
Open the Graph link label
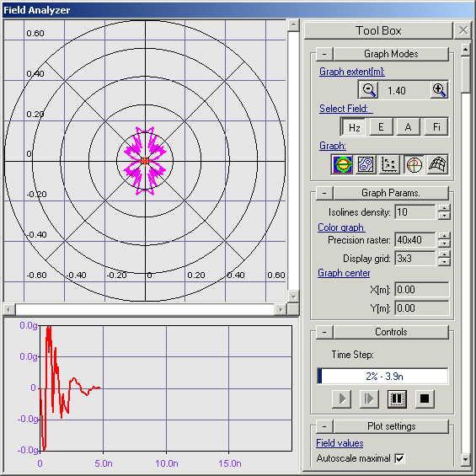[x=333, y=146]
